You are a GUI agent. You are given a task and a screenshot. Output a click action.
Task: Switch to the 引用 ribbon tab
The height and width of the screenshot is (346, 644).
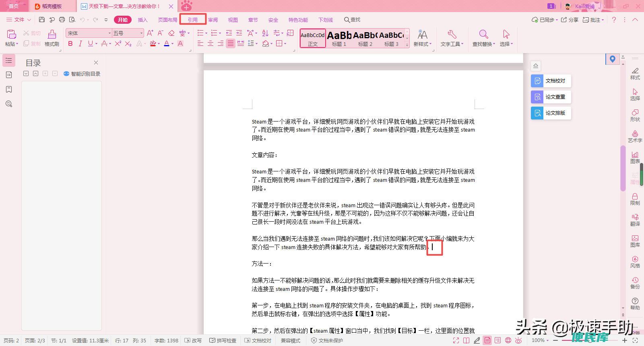[x=193, y=20]
